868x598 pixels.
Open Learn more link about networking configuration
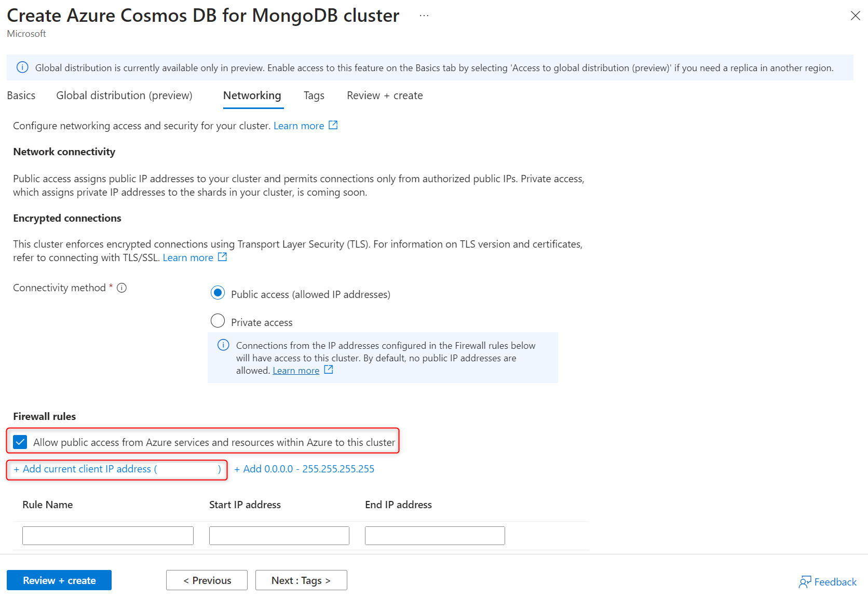(x=299, y=126)
